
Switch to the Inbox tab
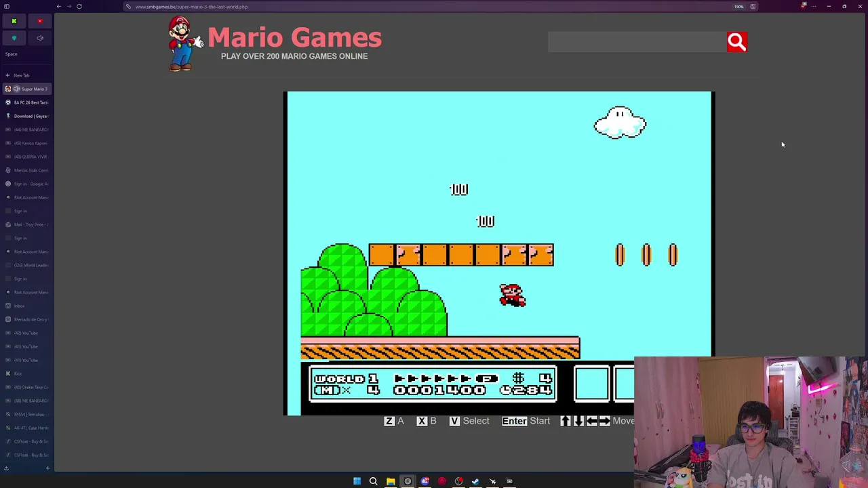pos(27,306)
